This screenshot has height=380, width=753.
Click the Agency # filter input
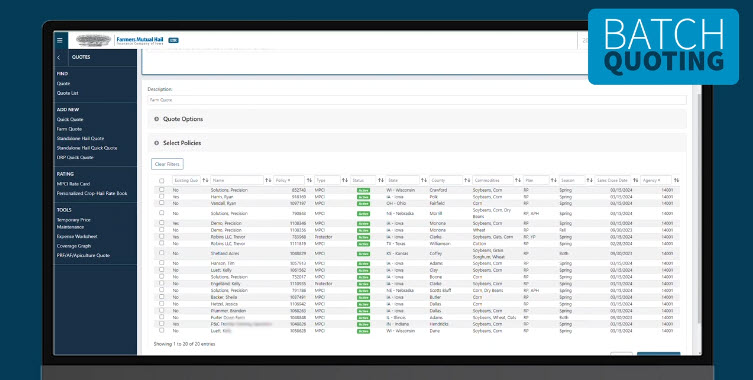coord(656,180)
